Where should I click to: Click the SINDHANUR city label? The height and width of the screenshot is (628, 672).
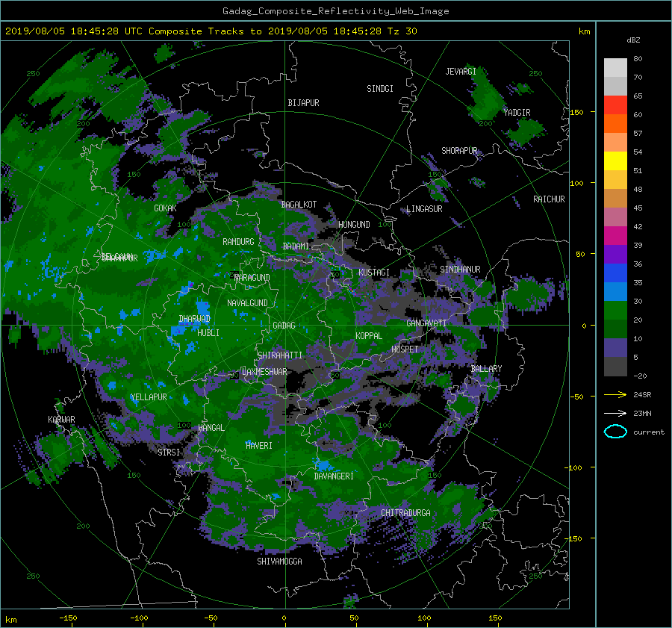point(460,270)
